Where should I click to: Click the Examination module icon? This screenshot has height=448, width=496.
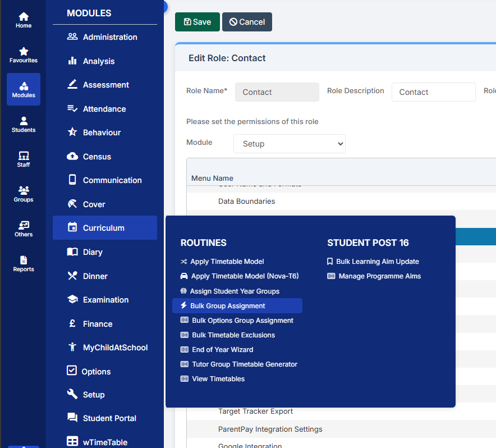tap(72, 299)
